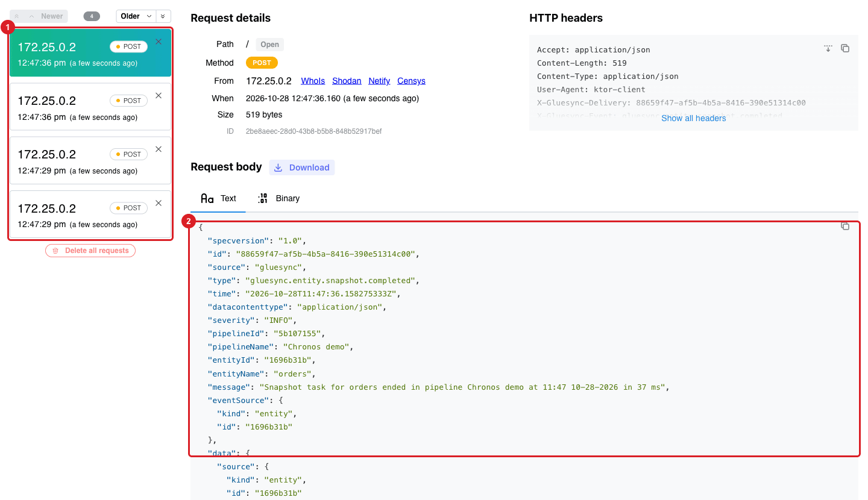The width and height of the screenshot is (868, 500).
Task: Click the "type" gluesync.entity.snapshot.completed line
Action: [313, 281]
